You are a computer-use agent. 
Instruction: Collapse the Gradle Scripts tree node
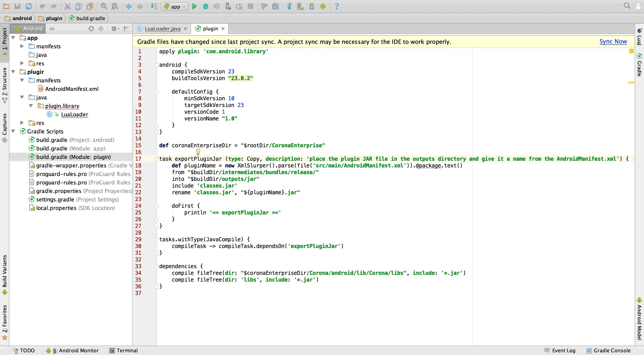click(13, 131)
